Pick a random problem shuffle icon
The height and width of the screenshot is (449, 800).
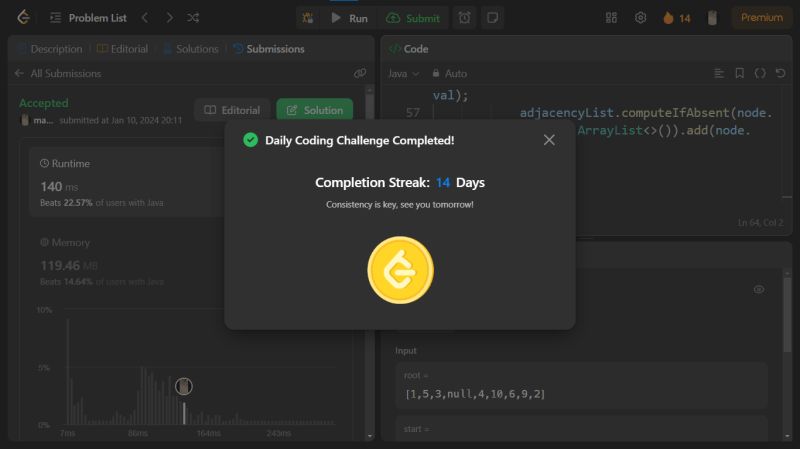(x=193, y=18)
